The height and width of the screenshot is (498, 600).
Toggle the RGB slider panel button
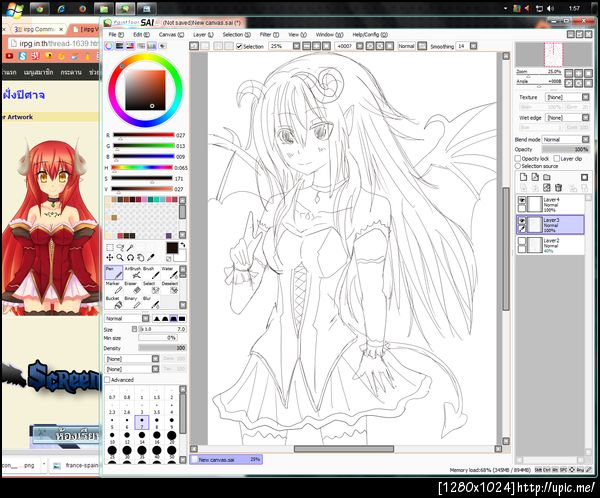120,46
